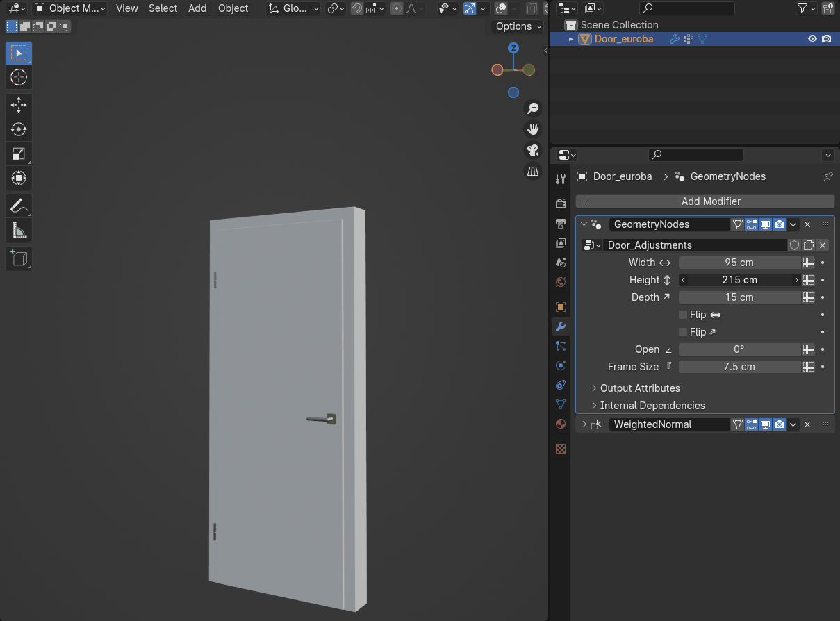This screenshot has height=621, width=840.
Task: Toggle proportional editing in header
Action: coord(397,8)
